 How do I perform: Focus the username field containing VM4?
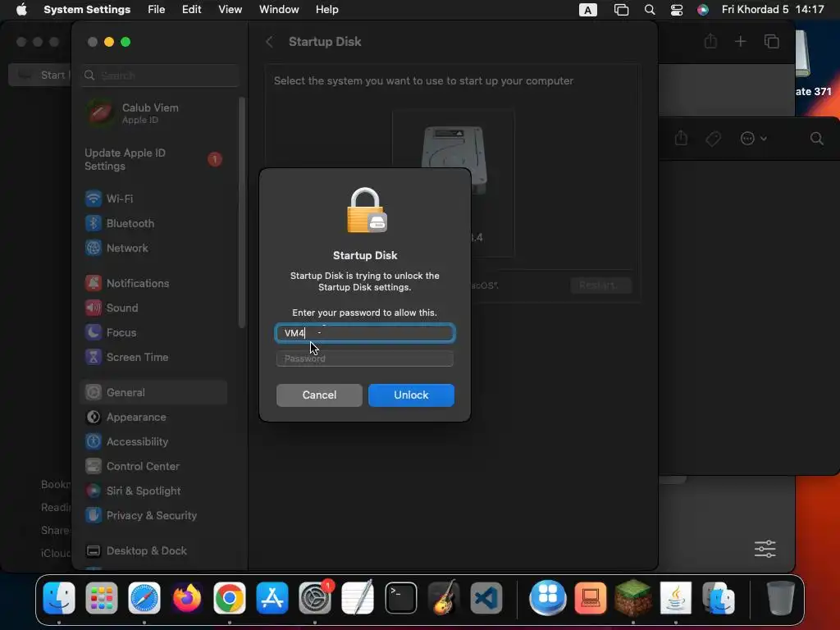365,333
